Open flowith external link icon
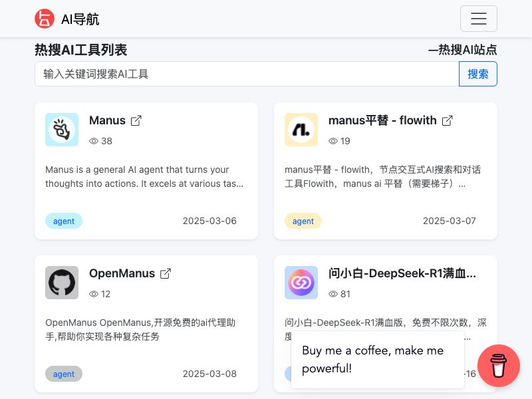 pyautogui.click(x=448, y=120)
